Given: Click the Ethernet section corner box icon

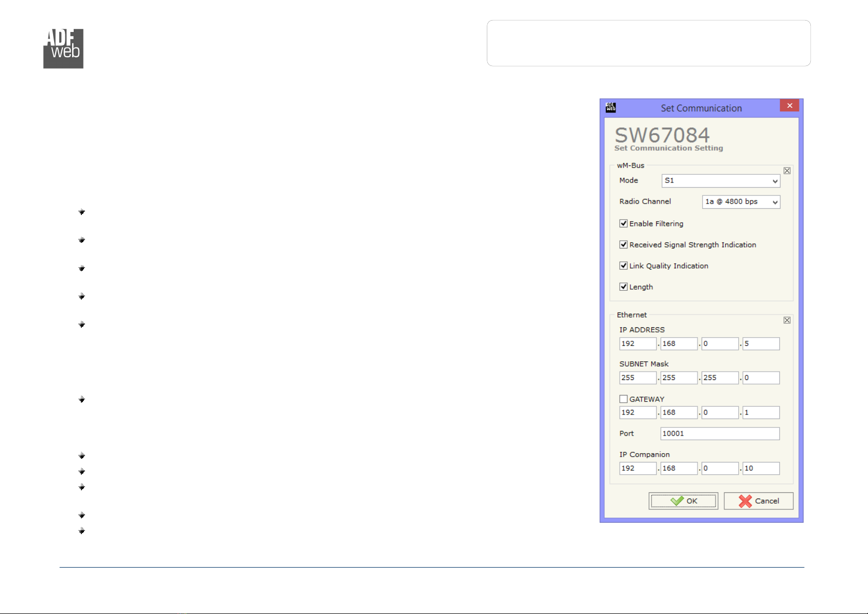Looking at the screenshot, I should pyautogui.click(x=787, y=320).
